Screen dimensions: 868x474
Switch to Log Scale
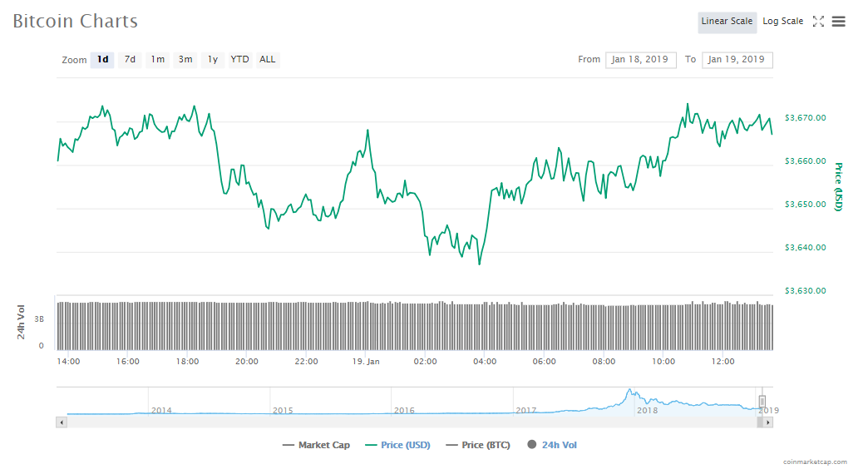click(x=782, y=22)
